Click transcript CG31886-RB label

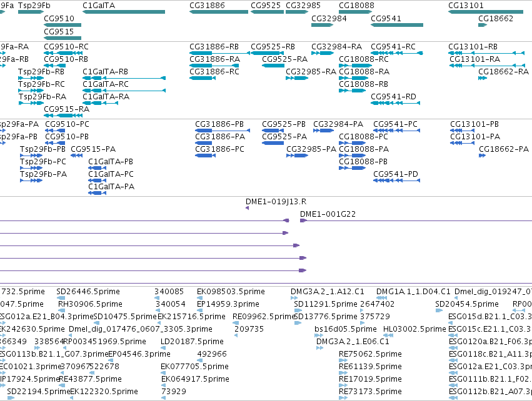(214, 47)
